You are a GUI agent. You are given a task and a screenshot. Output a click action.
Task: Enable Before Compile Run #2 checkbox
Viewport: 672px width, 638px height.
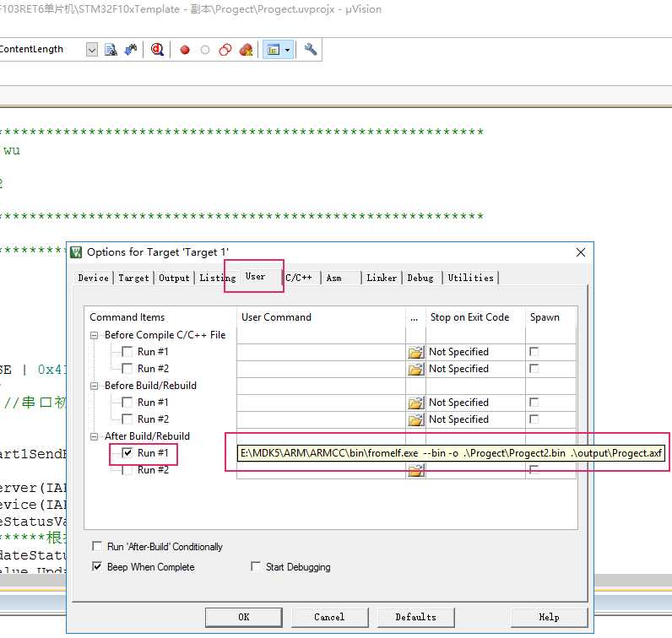click(x=127, y=369)
